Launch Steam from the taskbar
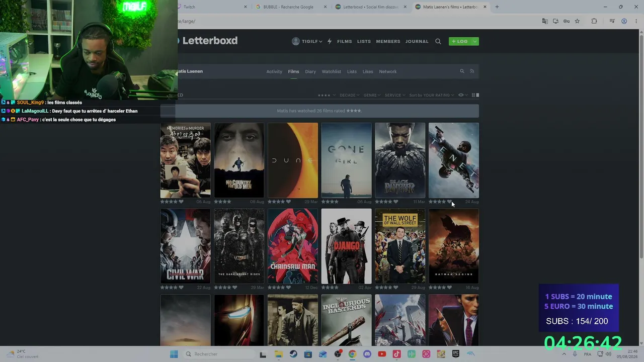644x362 pixels. (x=293, y=354)
